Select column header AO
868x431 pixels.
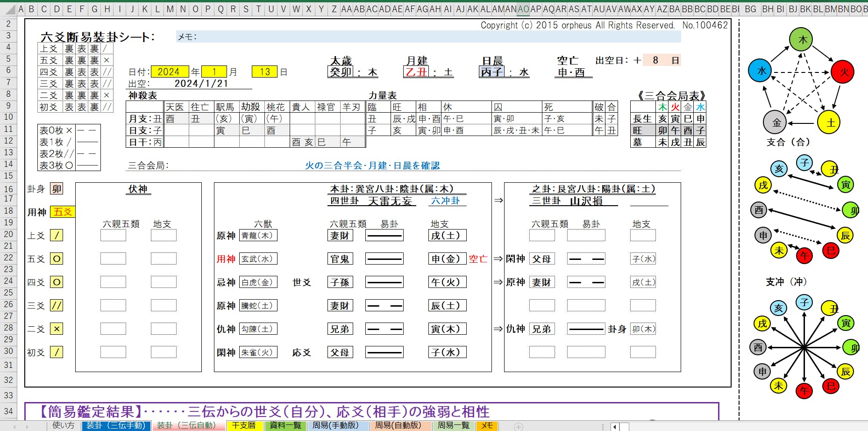tap(523, 9)
